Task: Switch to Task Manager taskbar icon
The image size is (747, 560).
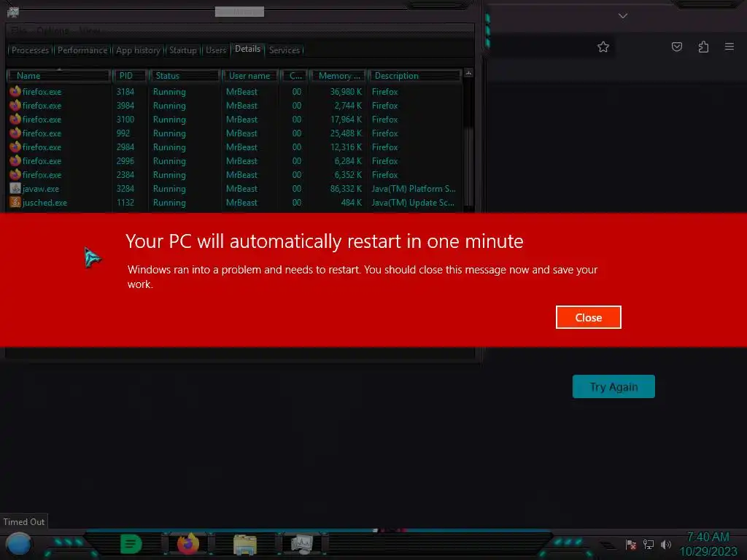Action: point(302,544)
